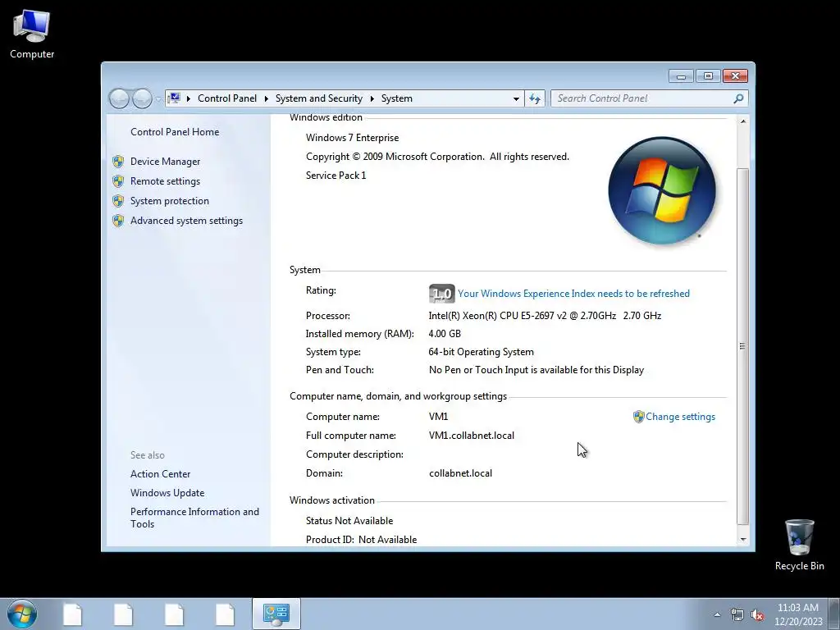This screenshot has width=840, height=630.
Task: Open the Recycle Bin desktop icon
Action: [799, 545]
